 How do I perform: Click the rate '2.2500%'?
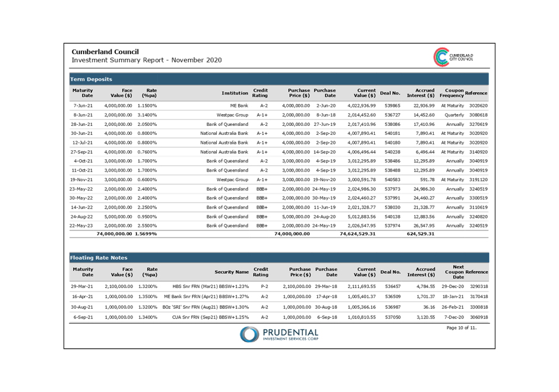coord(147,207)
